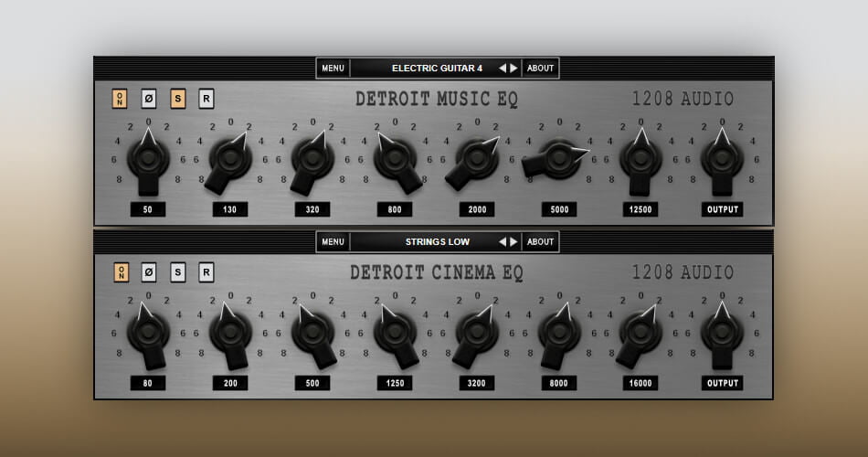Click the 2000 frequency label
This screenshot has width=868, height=457.
[477, 209]
